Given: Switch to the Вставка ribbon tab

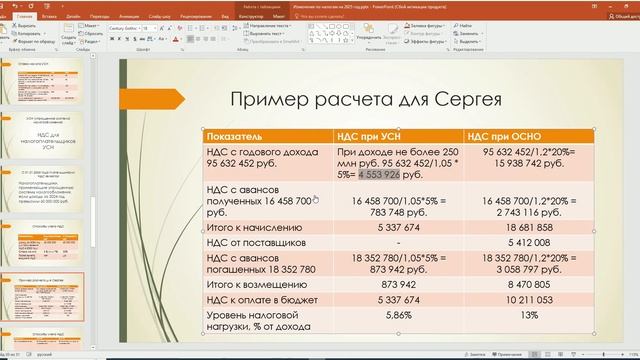Looking at the screenshot, I should point(49,16).
